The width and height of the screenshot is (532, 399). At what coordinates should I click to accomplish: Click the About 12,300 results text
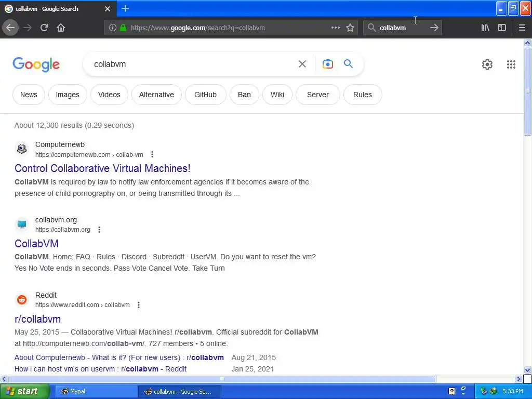pyautogui.click(x=74, y=125)
